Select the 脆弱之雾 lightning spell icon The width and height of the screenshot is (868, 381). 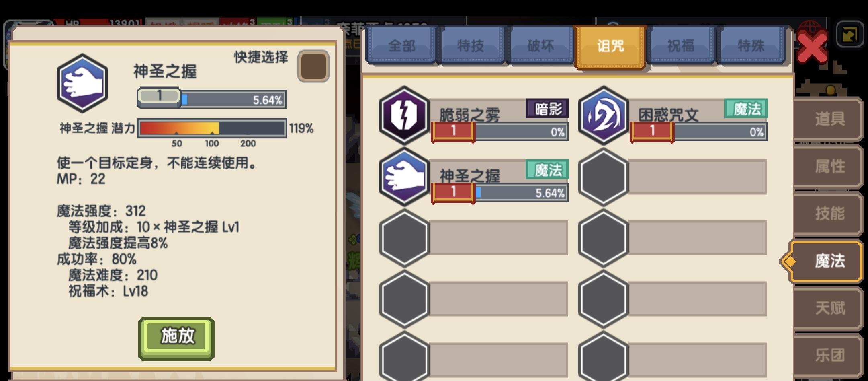point(404,115)
